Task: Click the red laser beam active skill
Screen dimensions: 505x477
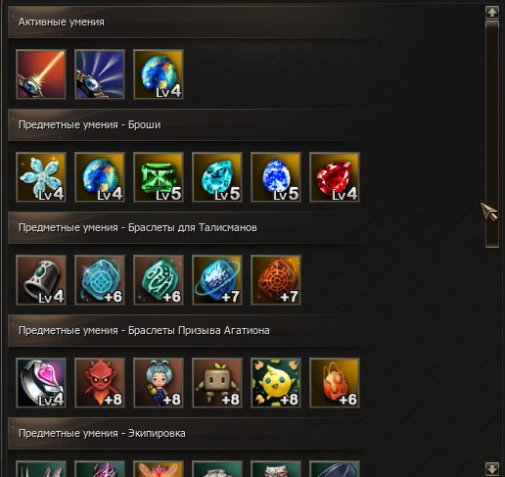Action: pos(41,74)
